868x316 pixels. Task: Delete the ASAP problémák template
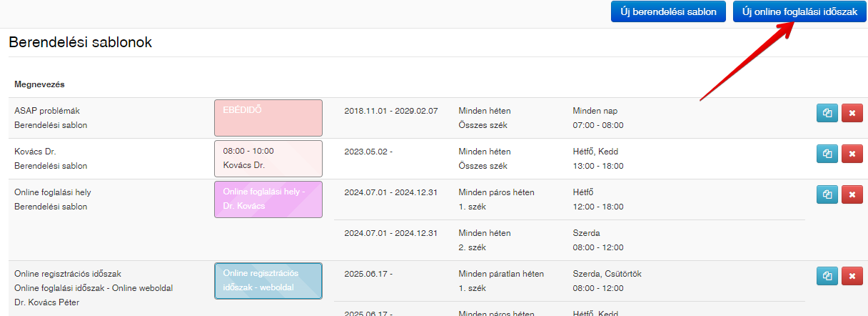click(x=852, y=113)
